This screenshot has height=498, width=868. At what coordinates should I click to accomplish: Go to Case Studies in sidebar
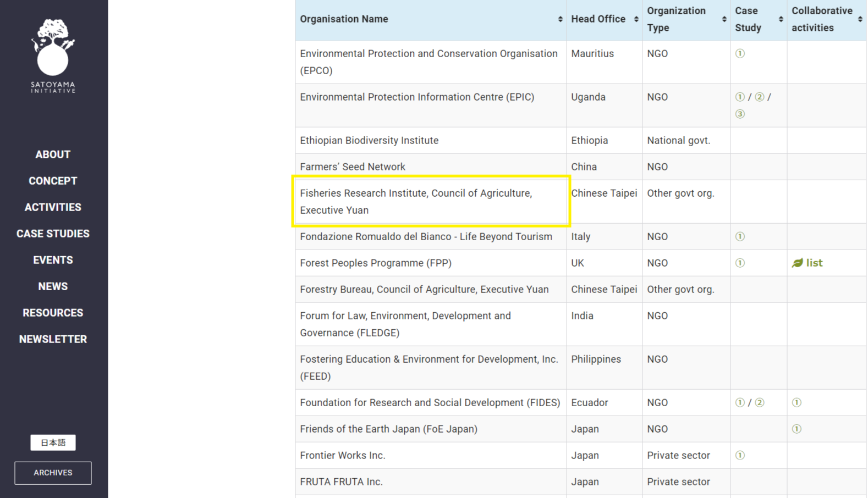pos(53,234)
